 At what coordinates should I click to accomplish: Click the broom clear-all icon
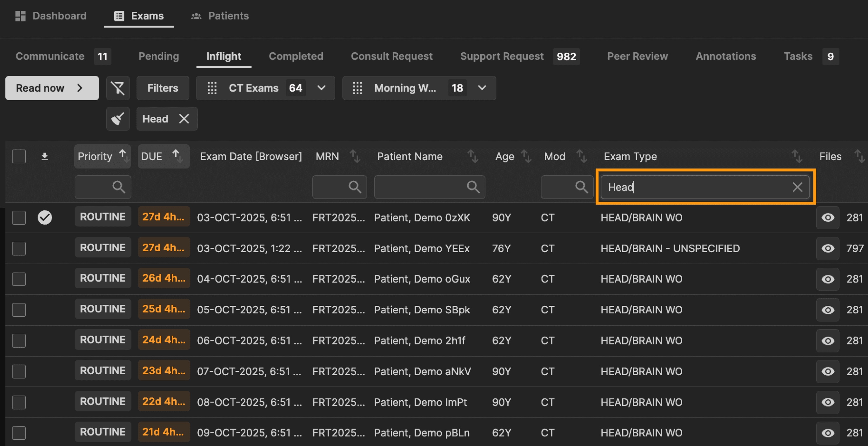(x=117, y=119)
